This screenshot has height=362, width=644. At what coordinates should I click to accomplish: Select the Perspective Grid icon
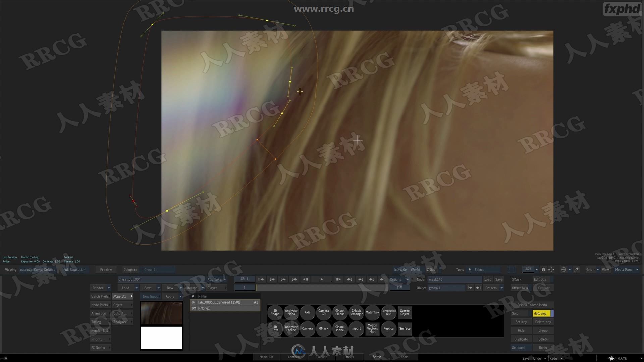388,312
